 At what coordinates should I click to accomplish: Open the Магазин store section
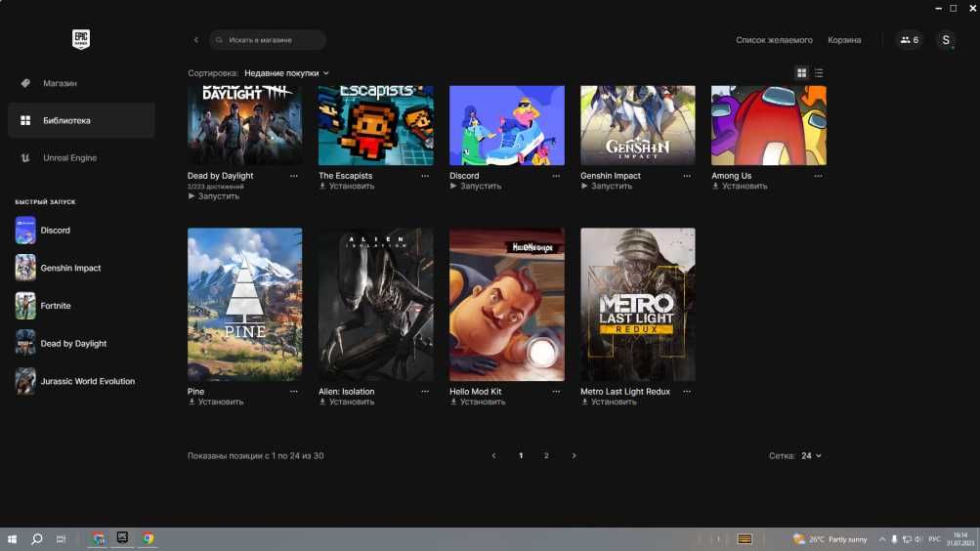81,83
